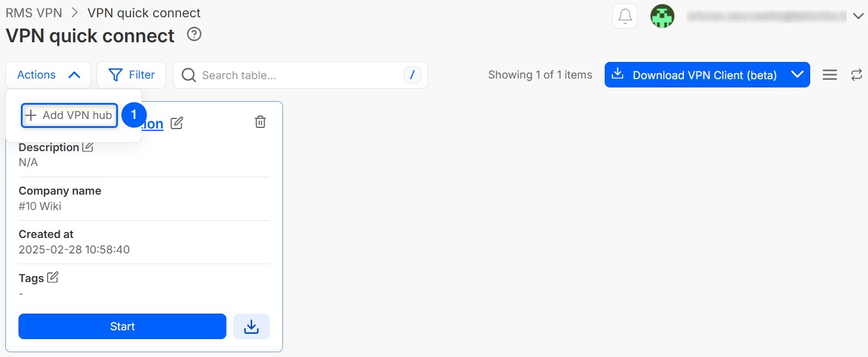Edit Tags using the pencil icon
The width and height of the screenshot is (868, 357).
coord(53,277)
